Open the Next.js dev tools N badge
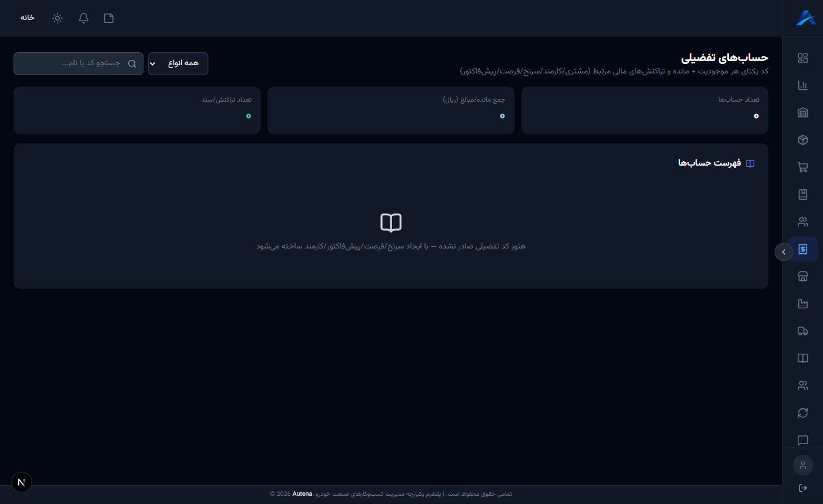 [x=22, y=482]
